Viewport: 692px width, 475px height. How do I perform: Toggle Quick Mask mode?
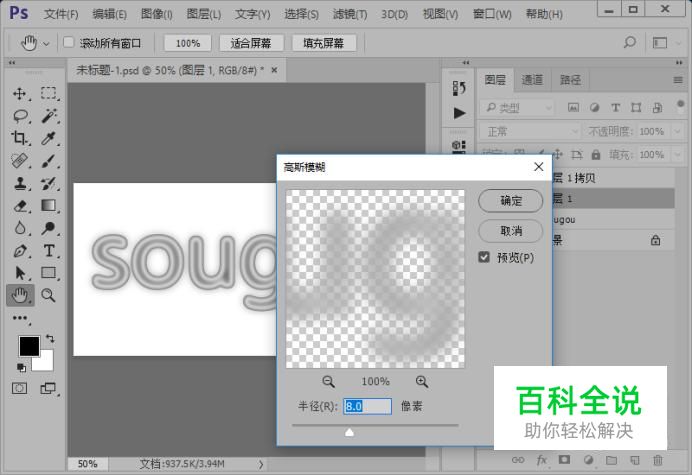click(x=19, y=388)
